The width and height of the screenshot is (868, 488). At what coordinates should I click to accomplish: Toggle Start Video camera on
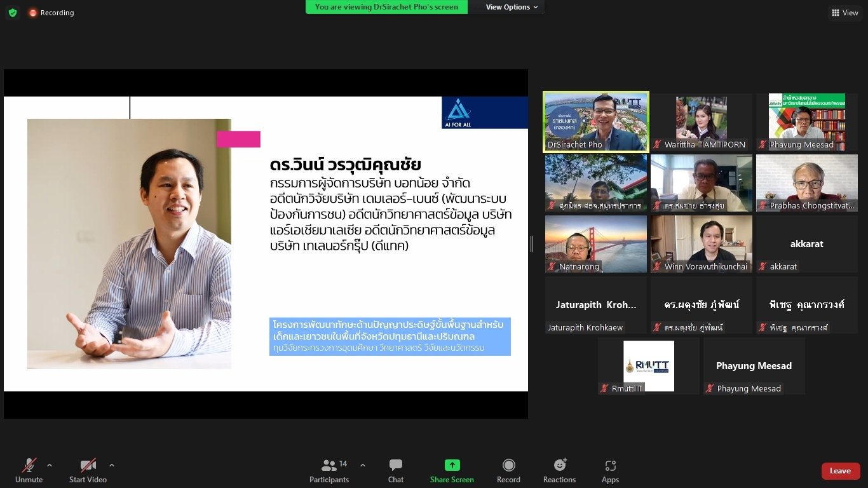(x=88, y=471)
